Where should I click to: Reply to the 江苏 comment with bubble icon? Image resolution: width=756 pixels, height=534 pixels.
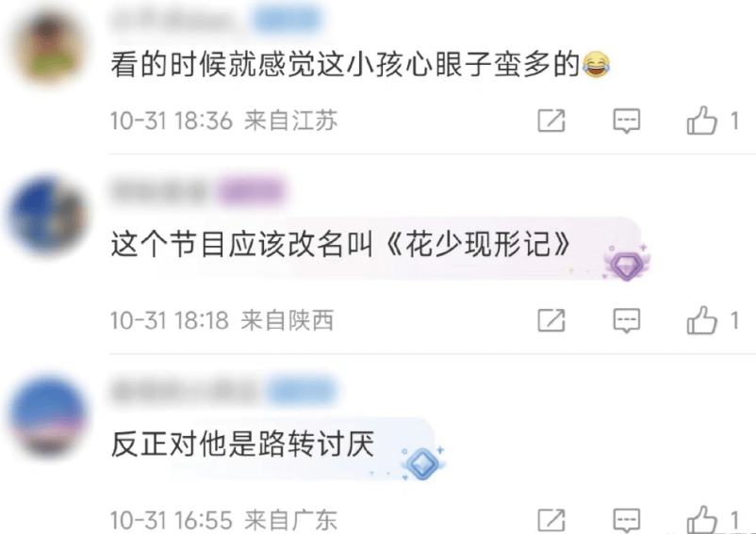point(626,121)
